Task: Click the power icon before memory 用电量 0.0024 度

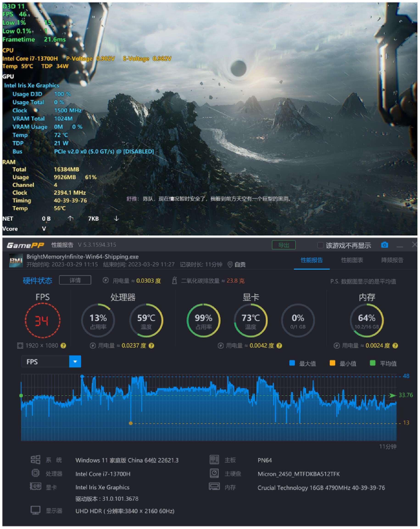Action: pos(337,346)
